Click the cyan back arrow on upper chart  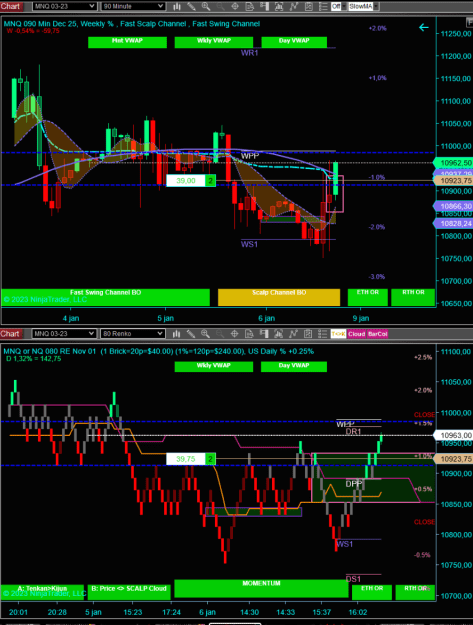(x=424, y=28)
